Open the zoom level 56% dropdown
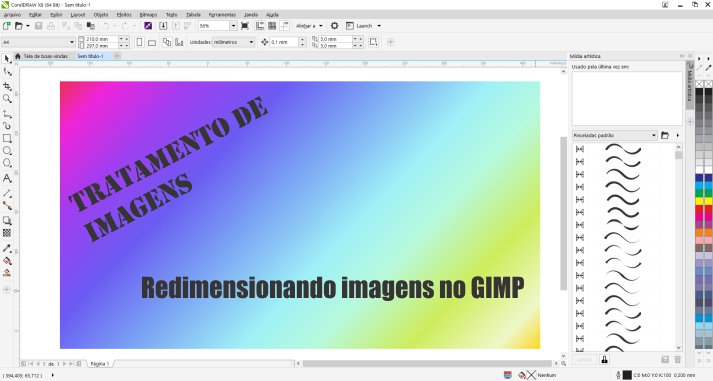 click(233, 26)
